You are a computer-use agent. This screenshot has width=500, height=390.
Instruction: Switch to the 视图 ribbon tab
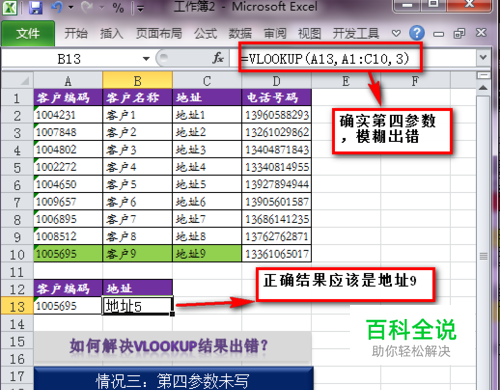[x=309, y=33]
